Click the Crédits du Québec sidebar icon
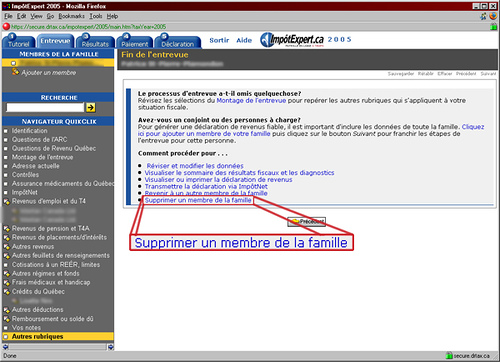 [6, 291]
